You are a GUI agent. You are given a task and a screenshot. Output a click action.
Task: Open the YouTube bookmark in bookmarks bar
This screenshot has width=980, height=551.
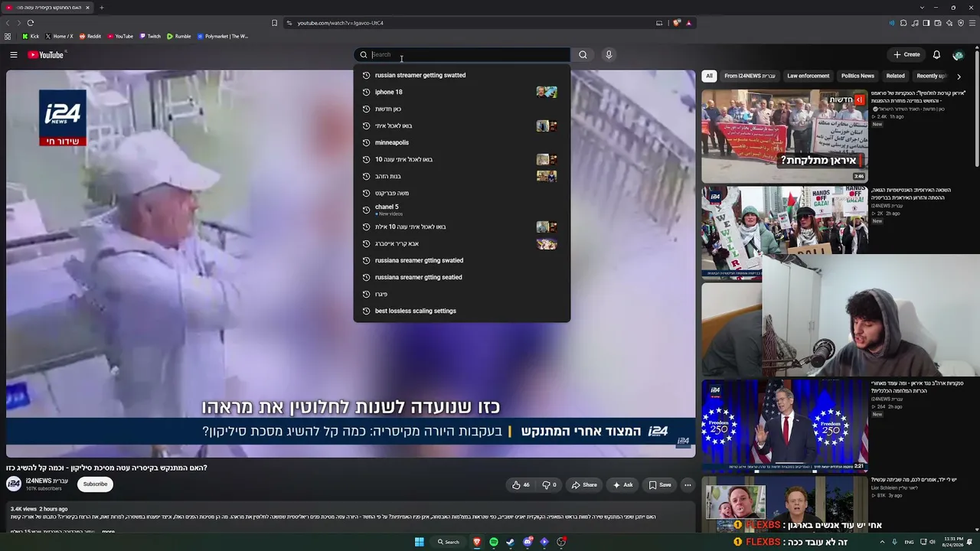pyautogui.click(x=120, y=36)
